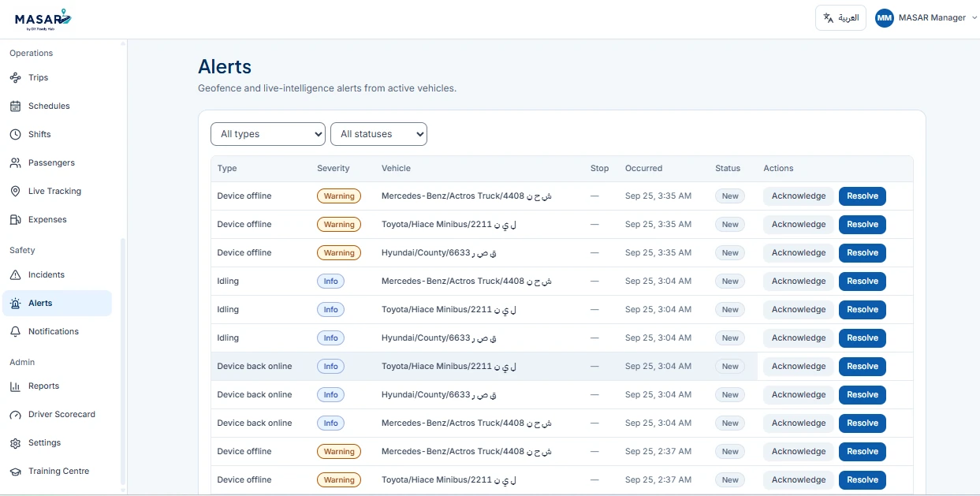Acknowledge 3:35 AM Toyota Device offline alert
This screenshot has width=980, height=496.
799,225
